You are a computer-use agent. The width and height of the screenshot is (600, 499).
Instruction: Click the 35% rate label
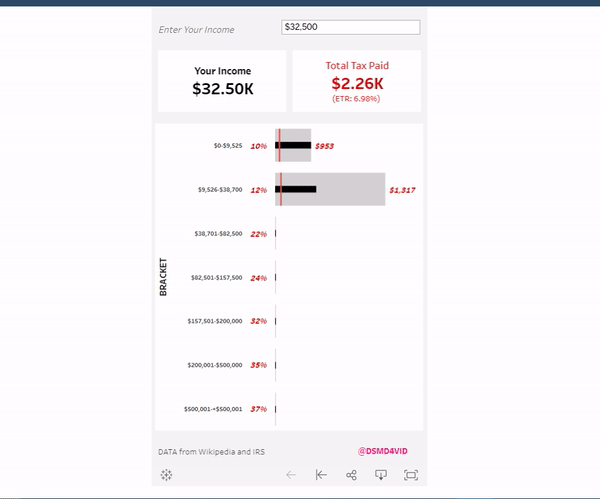tap(258, 365)
